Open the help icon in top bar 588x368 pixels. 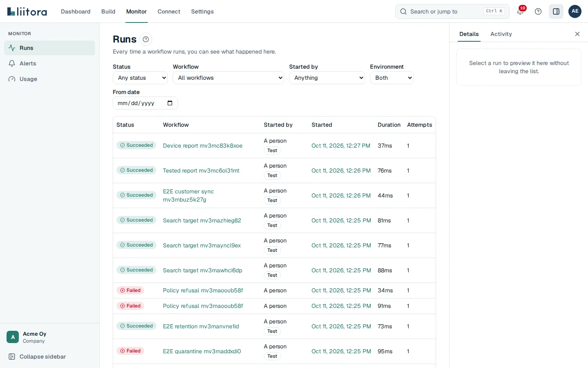point(538,11)
